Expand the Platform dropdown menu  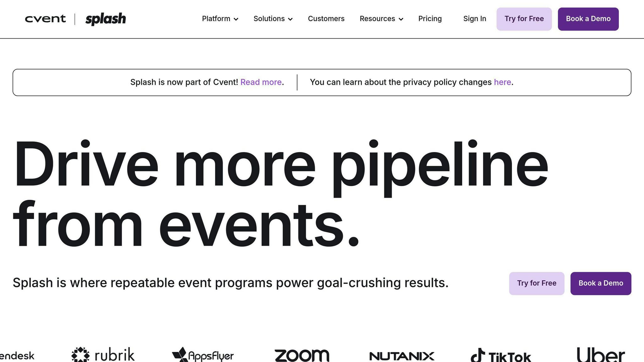click(220, 19)
